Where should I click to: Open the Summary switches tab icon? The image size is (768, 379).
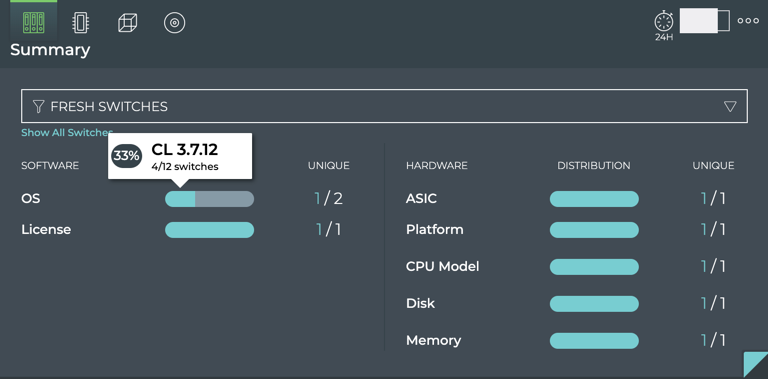(33, 23)
